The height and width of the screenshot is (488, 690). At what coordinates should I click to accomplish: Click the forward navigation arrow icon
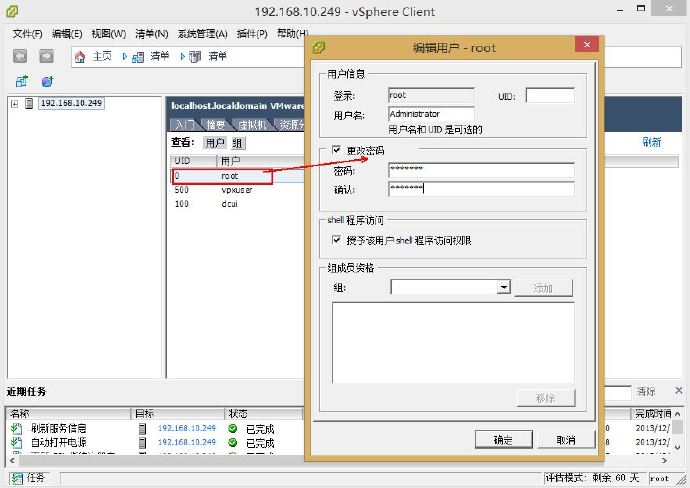(47, 56)
